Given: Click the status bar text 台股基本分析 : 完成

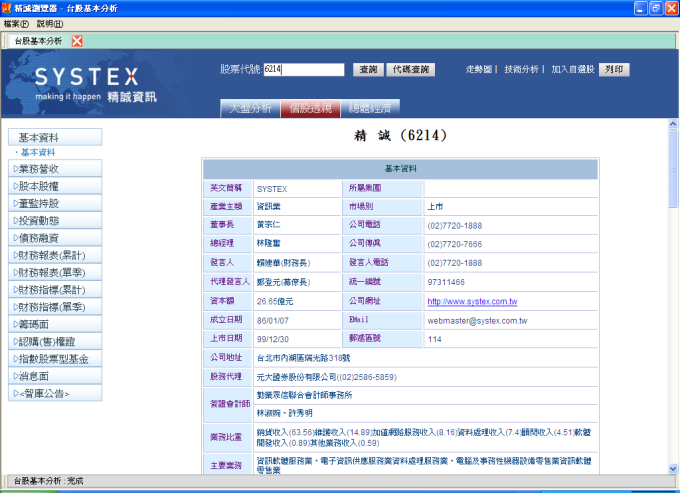Looking at the screenshot, I should [x=48, y=481].
